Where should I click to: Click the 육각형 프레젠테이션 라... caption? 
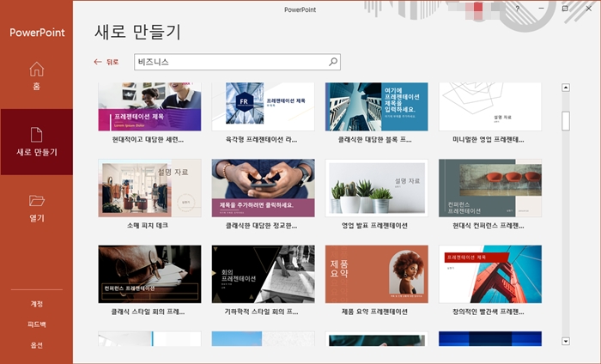(261, 140)
